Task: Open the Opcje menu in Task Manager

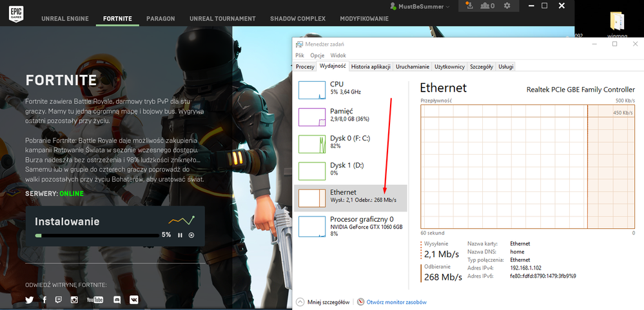Action: [317, 55]
